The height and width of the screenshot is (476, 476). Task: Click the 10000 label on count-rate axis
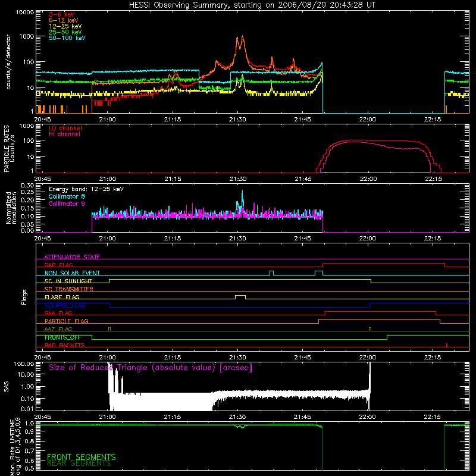click(24, 12)
